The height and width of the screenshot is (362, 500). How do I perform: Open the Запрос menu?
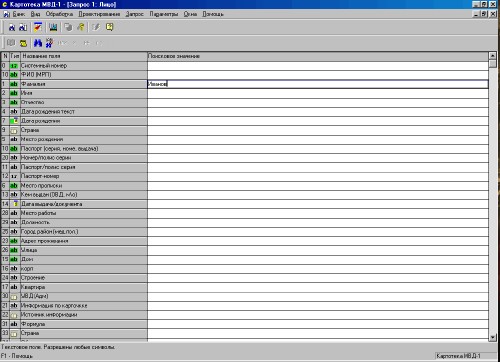click(x=135, y=14)
